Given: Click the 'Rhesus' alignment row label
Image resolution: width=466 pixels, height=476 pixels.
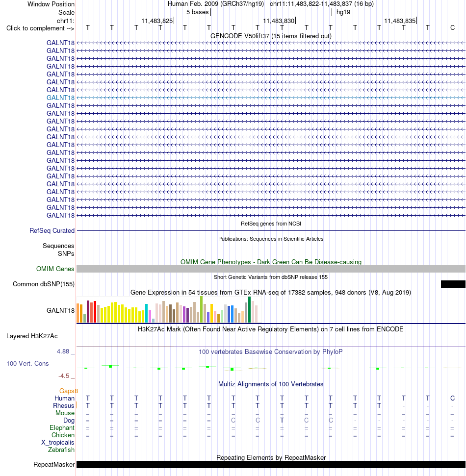Looking at the screenshot, I should click(63, 406).
